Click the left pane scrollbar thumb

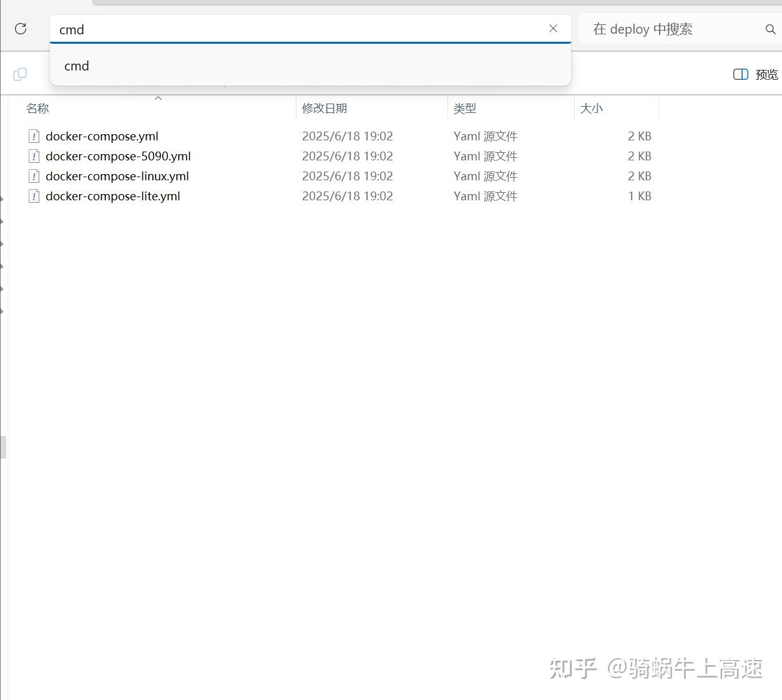pos(3,447)
